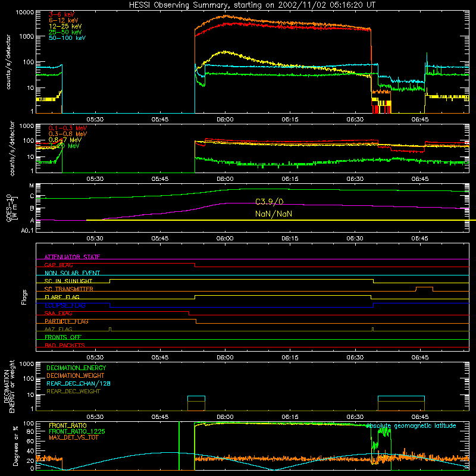Click the REAR_DEC_CHAN/128 legend label
The width and height of the screenshot is (476, 476).
coord(79,384)
